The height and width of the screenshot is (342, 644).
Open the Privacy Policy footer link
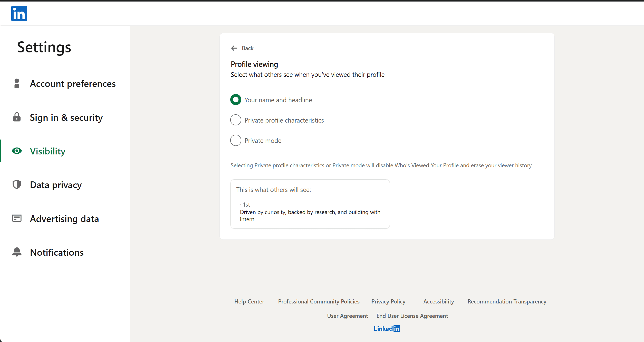click(388, 301)
